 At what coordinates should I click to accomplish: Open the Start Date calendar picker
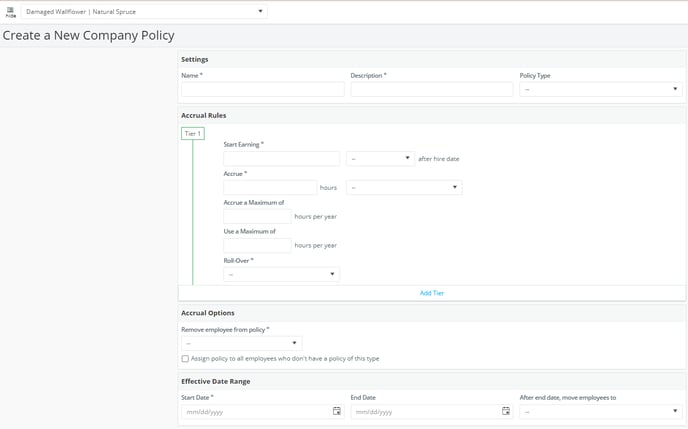coord(337,411)
